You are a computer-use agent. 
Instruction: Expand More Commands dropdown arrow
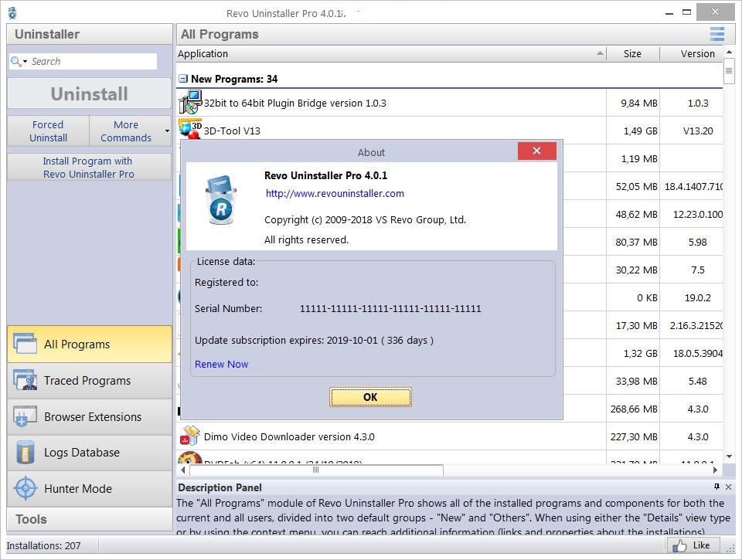coord(167,131)
